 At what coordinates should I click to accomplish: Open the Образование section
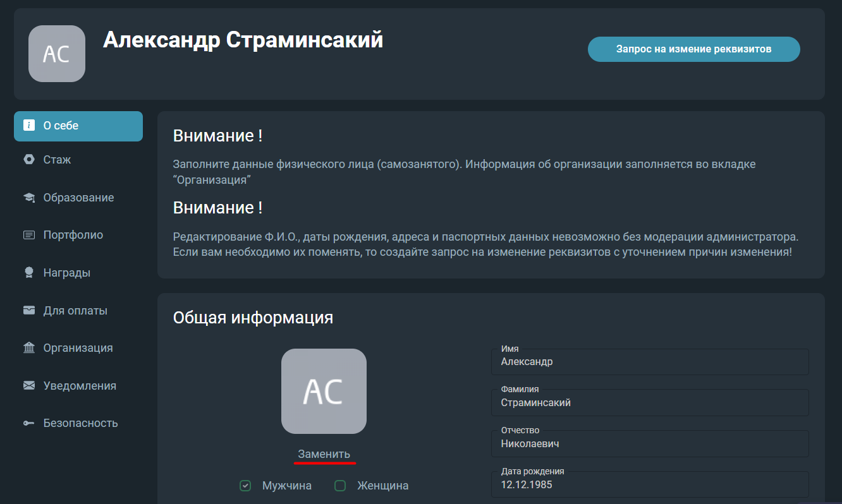tap(78, 198)
